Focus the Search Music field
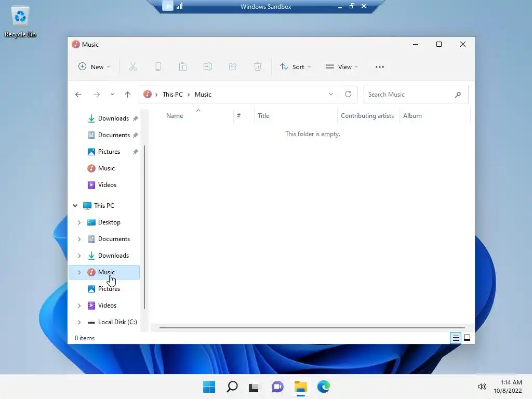The height and width of the screenshot is (399, 532). (416, 95)
